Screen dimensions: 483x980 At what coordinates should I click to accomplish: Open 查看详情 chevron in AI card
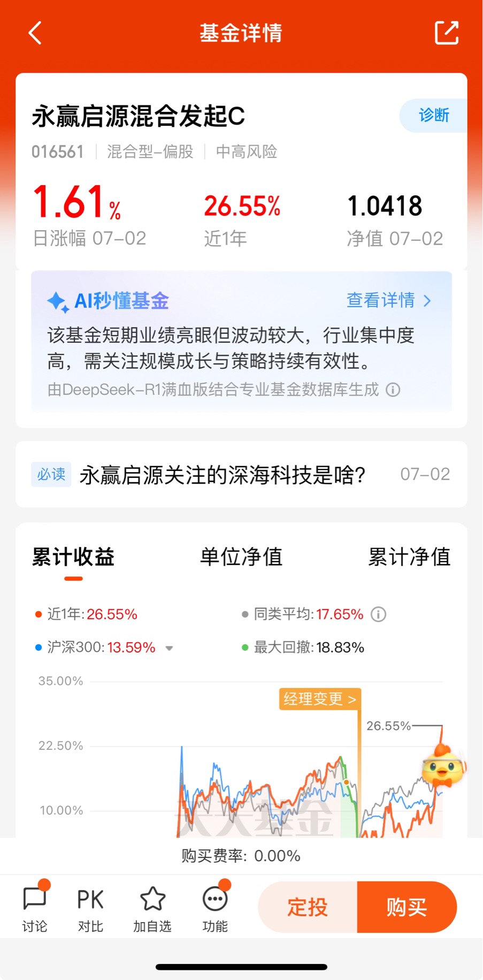[427, 301]
